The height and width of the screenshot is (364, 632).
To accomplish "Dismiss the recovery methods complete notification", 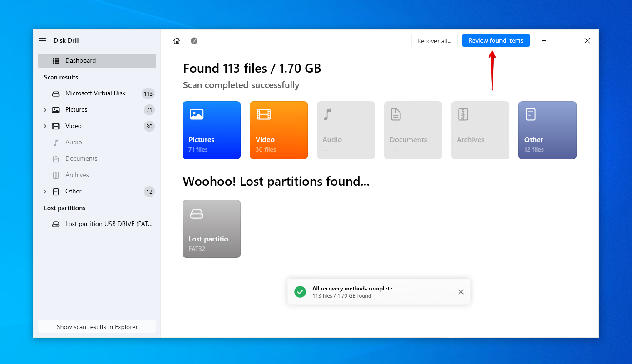I will click(461, 292).
